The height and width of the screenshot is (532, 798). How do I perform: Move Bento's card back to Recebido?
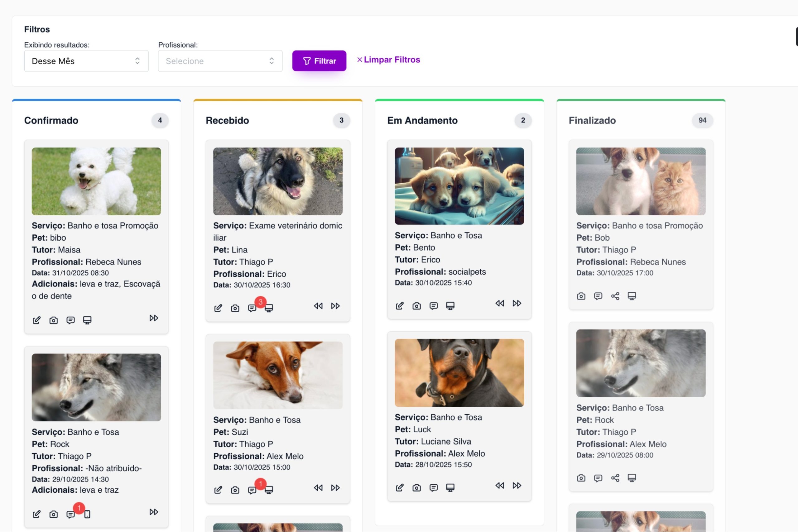499,303
